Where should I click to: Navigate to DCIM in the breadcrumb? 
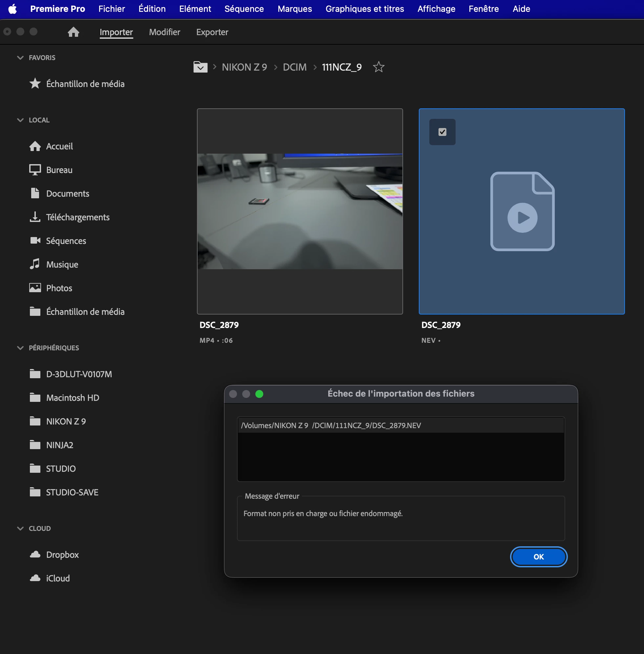[295, 67]
